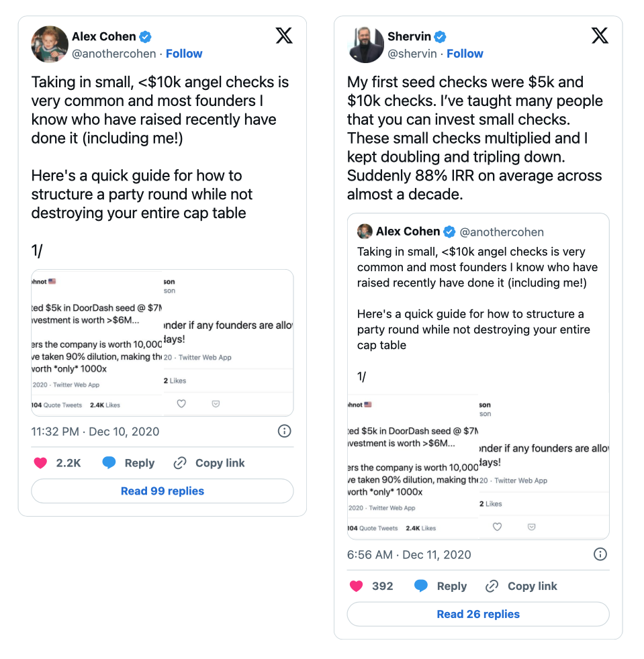Image resolution: width=644 pixels, height=659 pixels.
Task: Read 26 replies on Shervin's tweet
Action: coord(478,614)
